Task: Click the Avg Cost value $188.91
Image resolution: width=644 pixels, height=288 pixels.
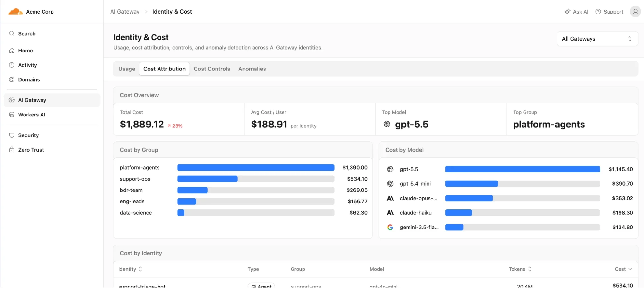Action: [269, 124]
